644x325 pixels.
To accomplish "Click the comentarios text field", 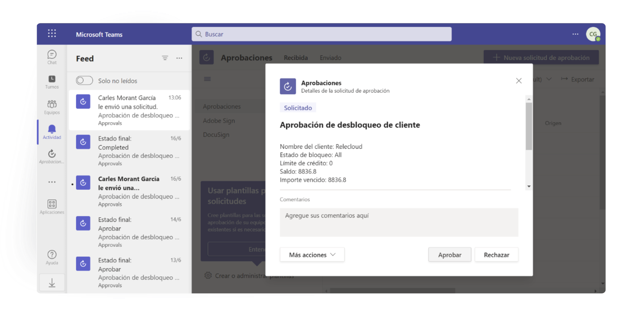I will point(399,222).
